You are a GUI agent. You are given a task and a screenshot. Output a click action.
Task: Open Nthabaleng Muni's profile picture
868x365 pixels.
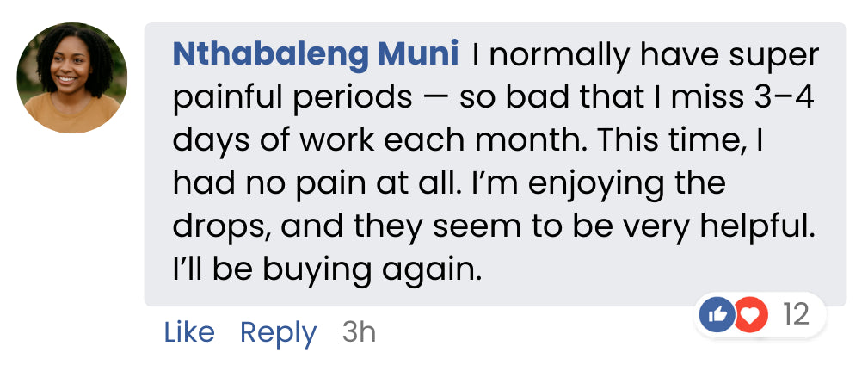tap(72, 77)
